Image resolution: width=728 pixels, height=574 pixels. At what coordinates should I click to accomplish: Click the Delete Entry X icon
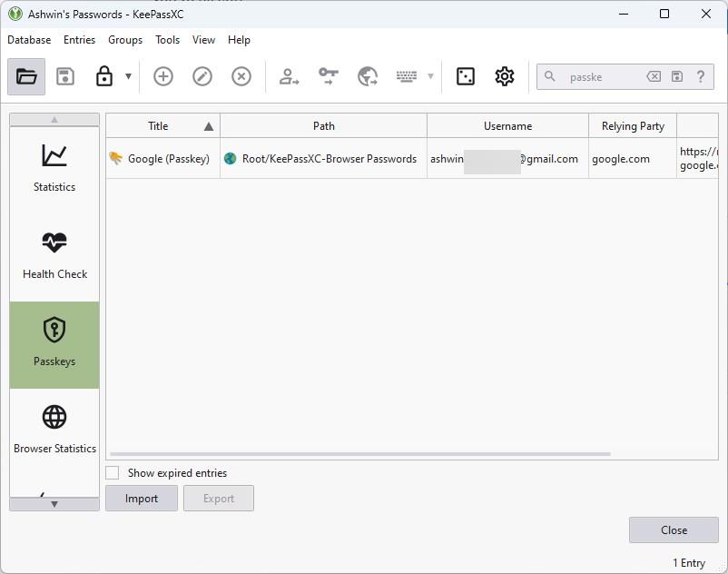click(241, 77)
